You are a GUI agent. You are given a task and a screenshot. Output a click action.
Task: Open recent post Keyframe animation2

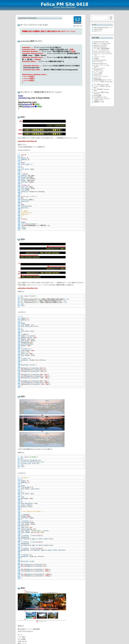click(x=100, y=45)
